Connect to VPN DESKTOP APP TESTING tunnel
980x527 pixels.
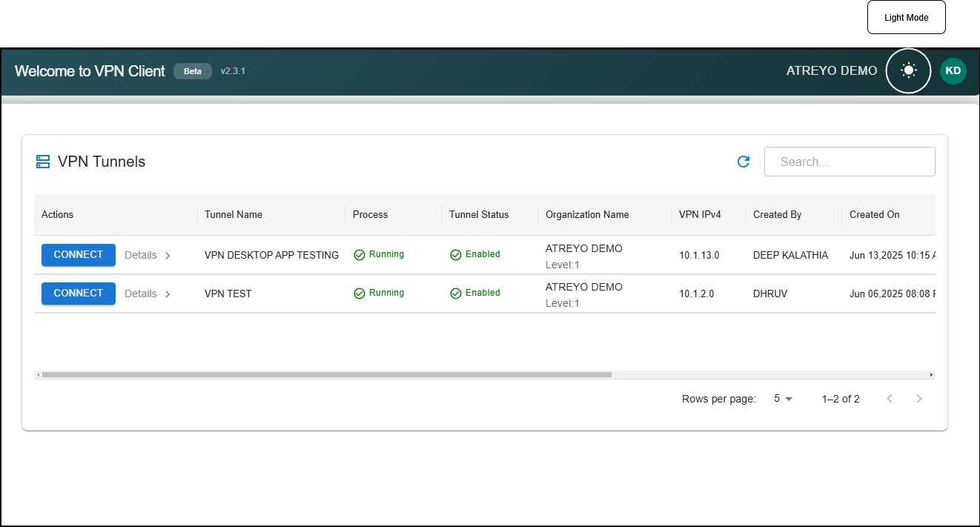point(78,254)
